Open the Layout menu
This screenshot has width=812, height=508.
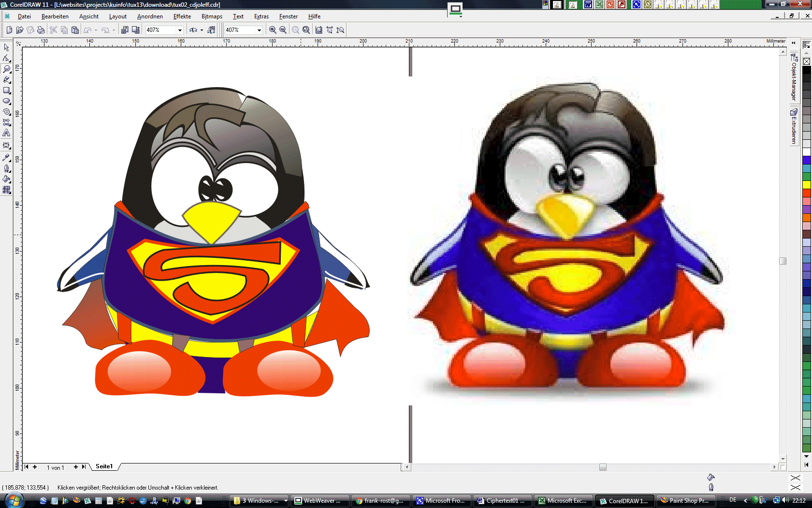click(x=117, y=16)
